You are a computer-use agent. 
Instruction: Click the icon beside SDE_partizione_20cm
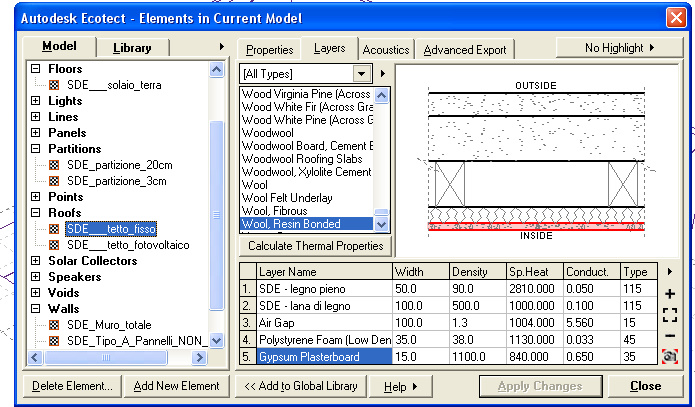click(x=54, y=165)
